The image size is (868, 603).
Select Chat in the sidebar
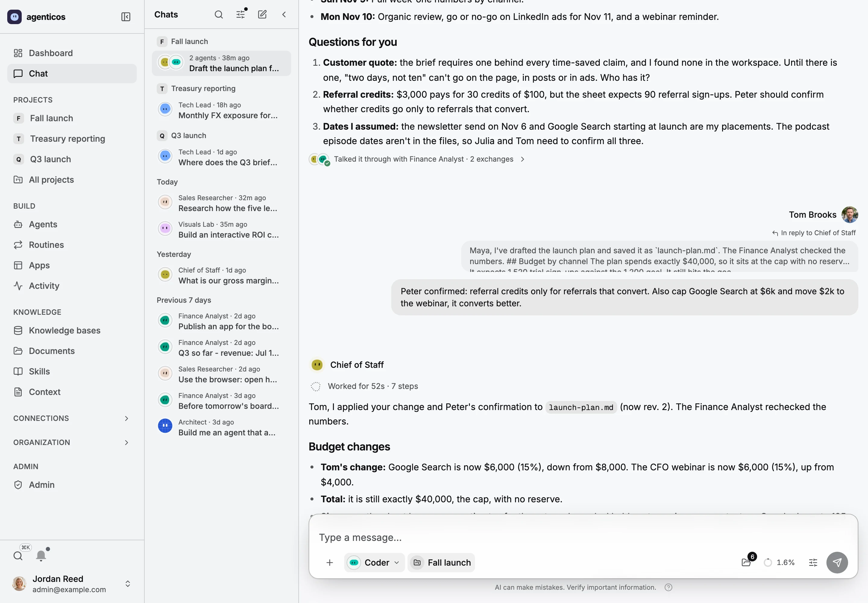(x=72, y=73)
